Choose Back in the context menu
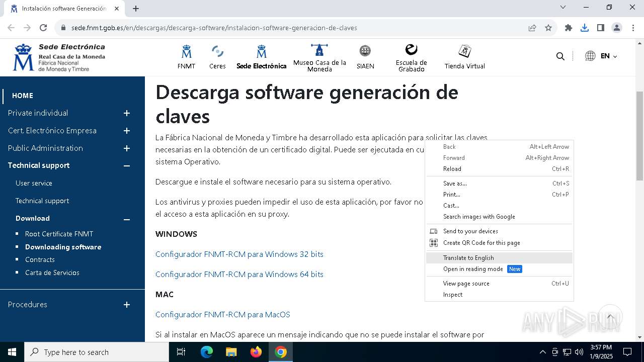The image size is (644, 362). click(499, 147)
